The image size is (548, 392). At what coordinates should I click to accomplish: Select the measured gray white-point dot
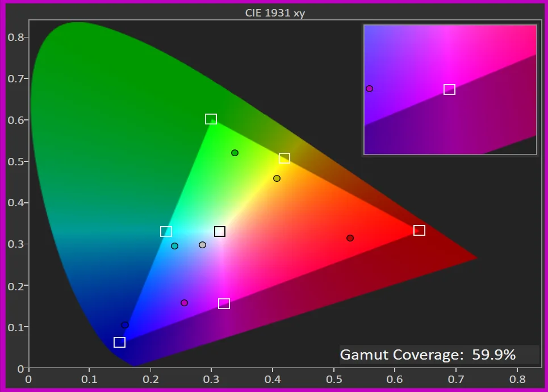point(202,245)
